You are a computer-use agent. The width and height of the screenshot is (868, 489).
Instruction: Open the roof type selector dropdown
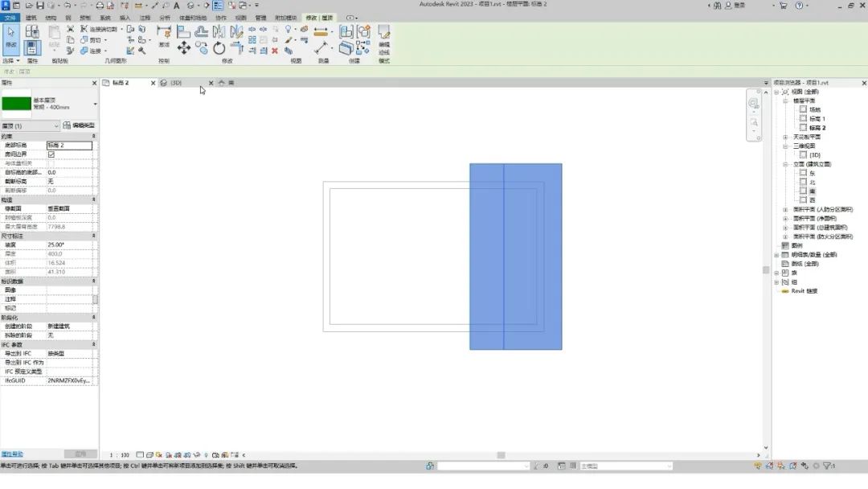[x=95, y=104]
